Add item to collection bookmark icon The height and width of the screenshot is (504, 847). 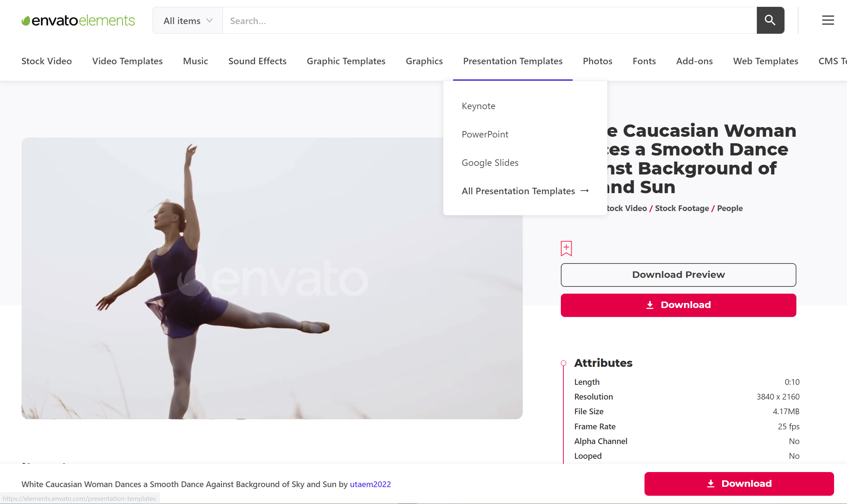point(566,248)
